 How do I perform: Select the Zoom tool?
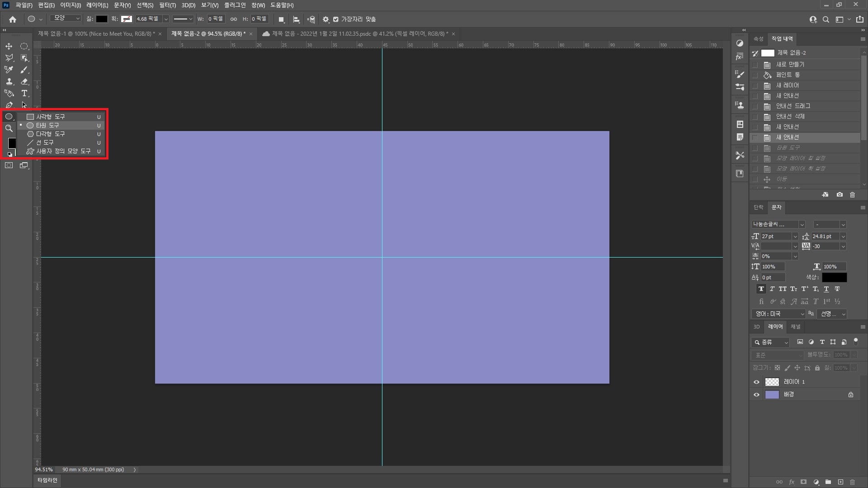[x=9, y=128]
